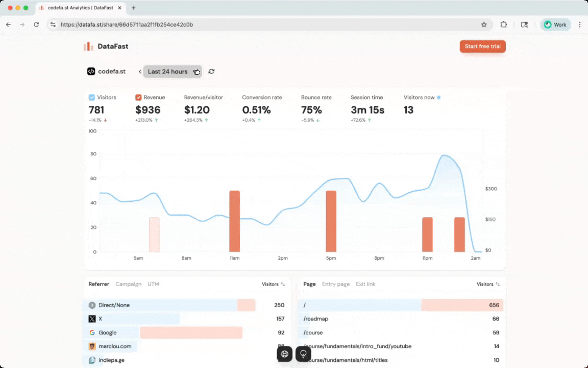588x368 pixels.
Task: Switch to the Campaign tab
Action: [x=128, y=284]
